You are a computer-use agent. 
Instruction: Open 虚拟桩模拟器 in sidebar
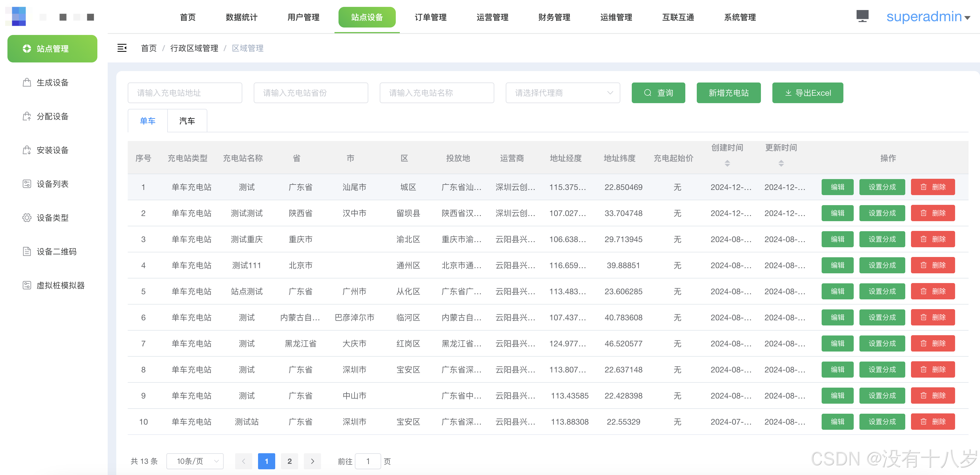point(60,285)
